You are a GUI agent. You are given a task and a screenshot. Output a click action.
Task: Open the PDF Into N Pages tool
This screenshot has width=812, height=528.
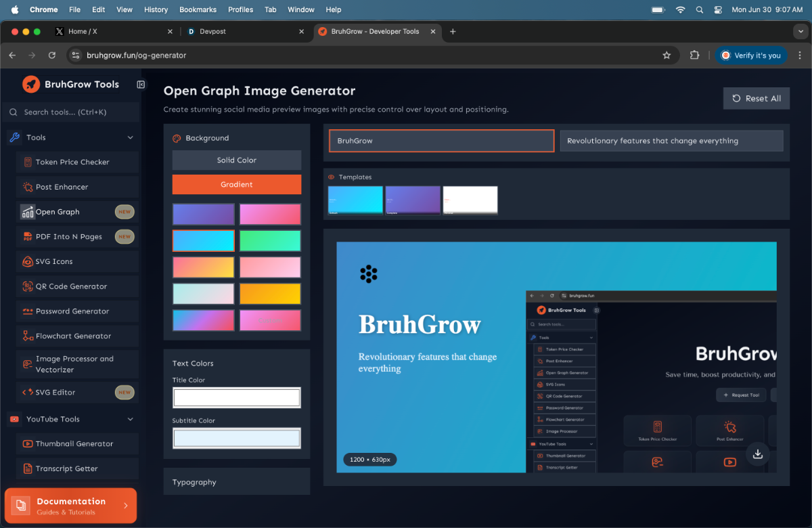pos(76,236)
